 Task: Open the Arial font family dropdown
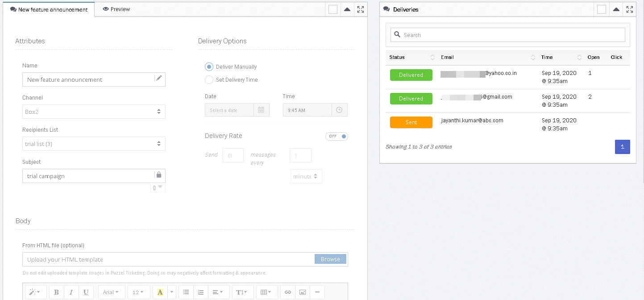point(111,292)
